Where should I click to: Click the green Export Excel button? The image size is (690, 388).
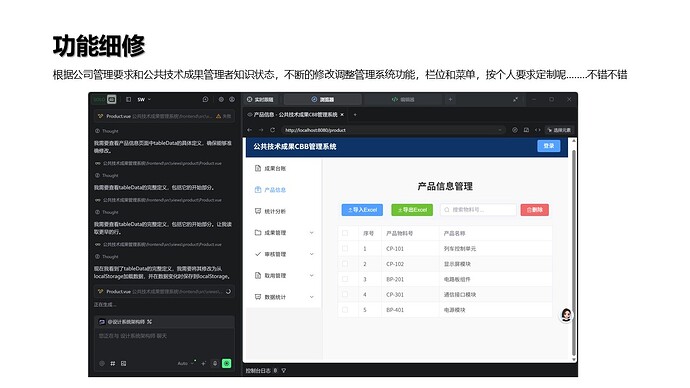(412, 210)
